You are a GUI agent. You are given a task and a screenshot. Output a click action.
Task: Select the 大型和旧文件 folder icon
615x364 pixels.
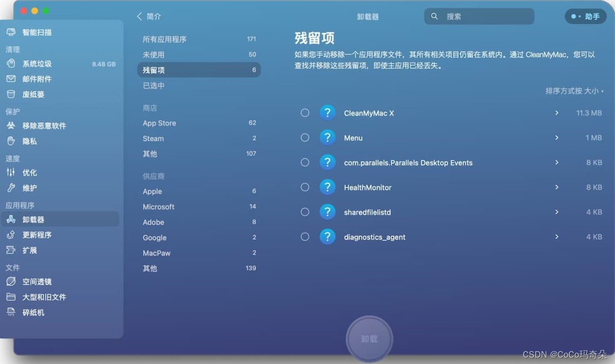click(11, 297)
